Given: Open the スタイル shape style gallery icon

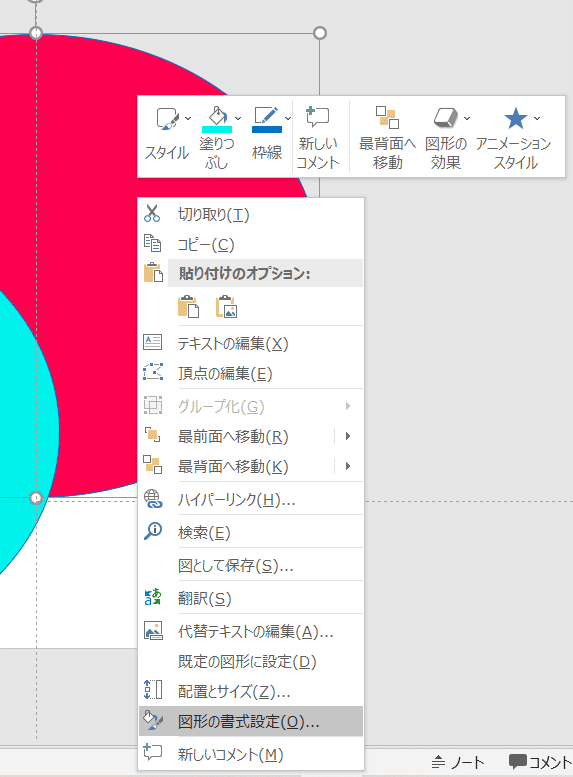Looking at the screenshot, I should coord(168,119).
